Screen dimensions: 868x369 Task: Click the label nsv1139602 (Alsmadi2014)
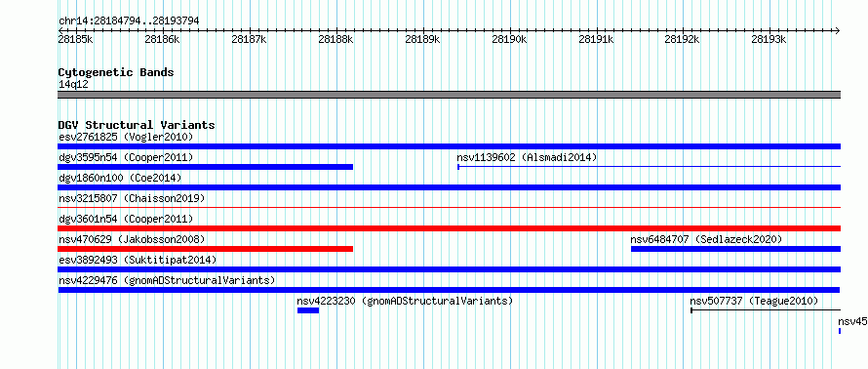point(527,157)
